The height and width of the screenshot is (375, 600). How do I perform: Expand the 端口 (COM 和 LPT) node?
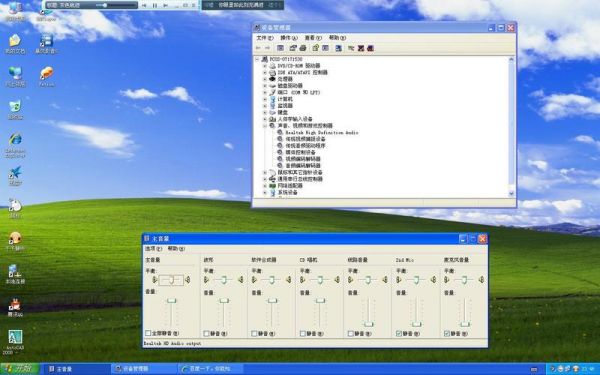pyautogui.click(x=265, y=93)
